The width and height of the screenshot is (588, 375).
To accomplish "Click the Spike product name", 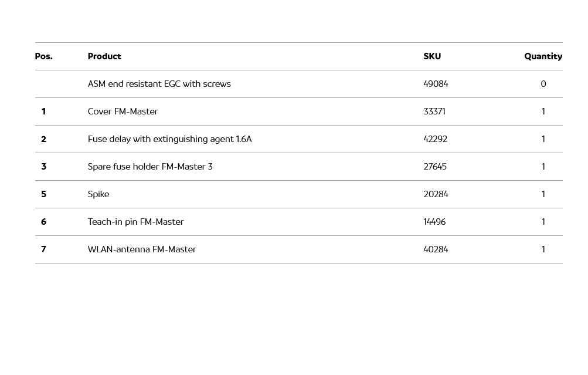I will [x=98, y=194].
